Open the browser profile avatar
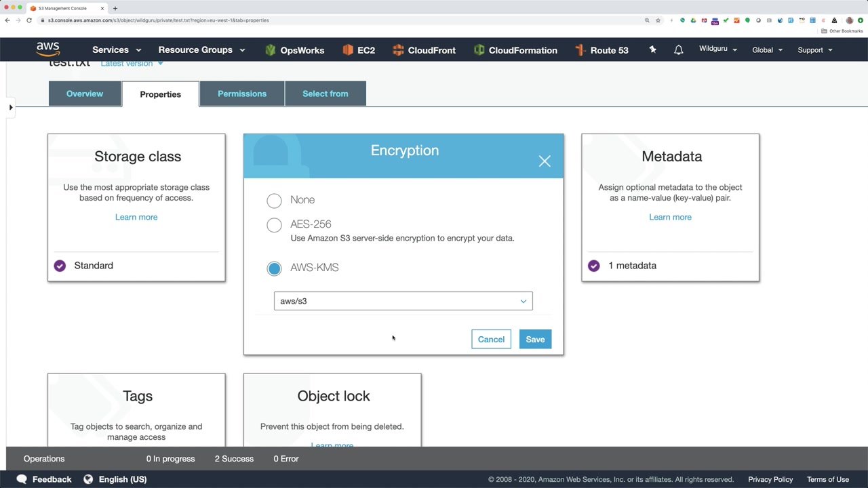Image resolution: width=868 pixels, height=488 pixels. (850, 20)
